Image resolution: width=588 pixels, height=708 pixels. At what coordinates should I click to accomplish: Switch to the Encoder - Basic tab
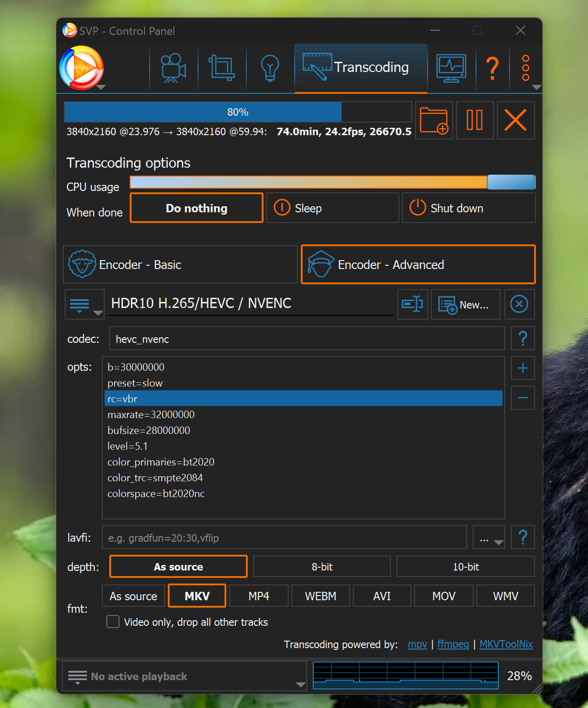coord(180,265)
